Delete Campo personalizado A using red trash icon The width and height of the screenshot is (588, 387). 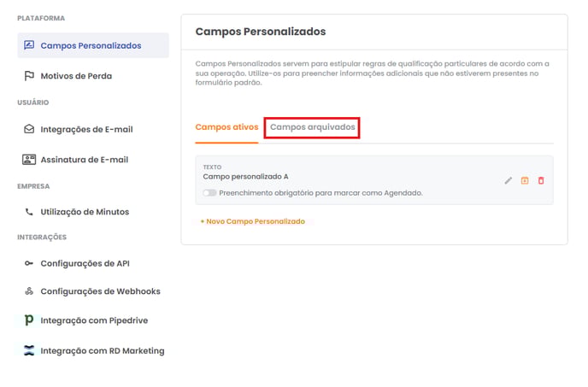(541, 181)
